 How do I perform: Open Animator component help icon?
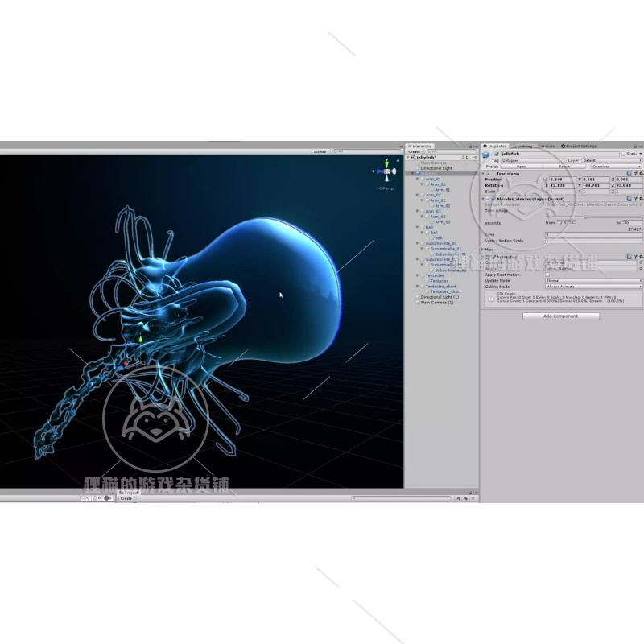629,257
